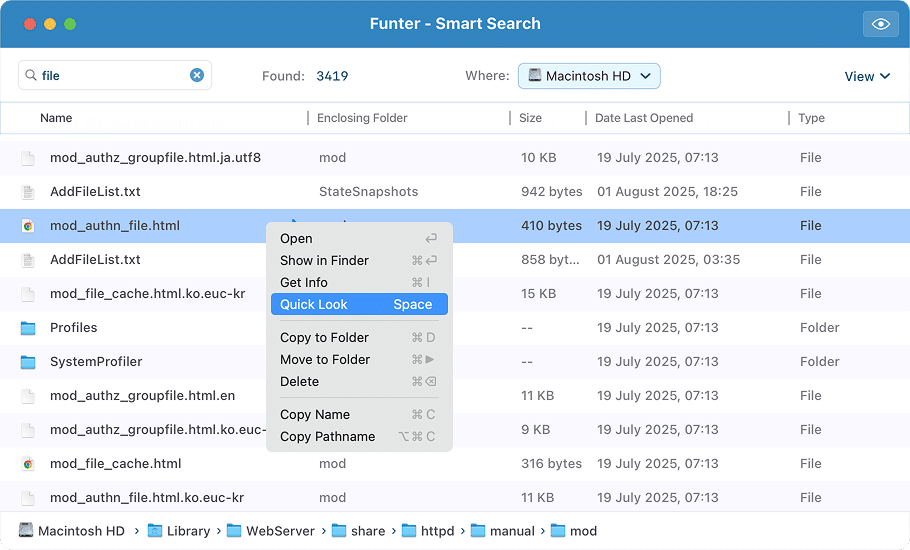
Task: Expand the View menu dropdown
Action: coord(867,77)
